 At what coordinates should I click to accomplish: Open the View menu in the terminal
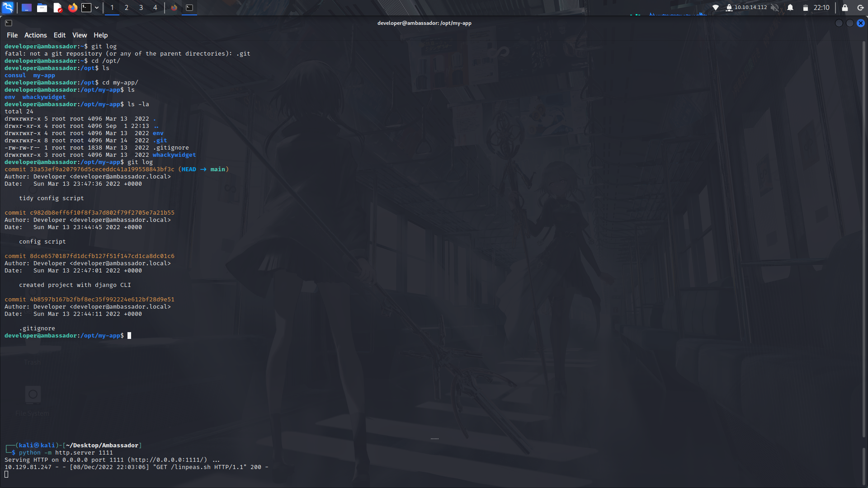80,35
